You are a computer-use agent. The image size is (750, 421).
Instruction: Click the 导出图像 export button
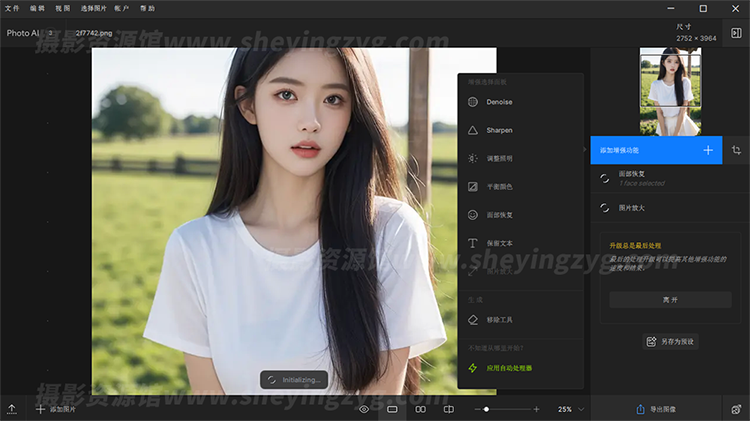tap(656, 409)
